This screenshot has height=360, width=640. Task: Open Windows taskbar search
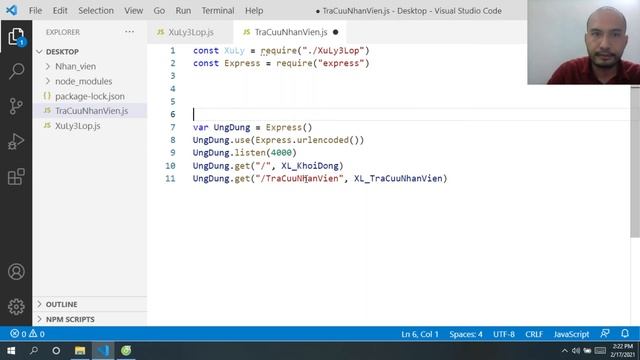point(33,351)
